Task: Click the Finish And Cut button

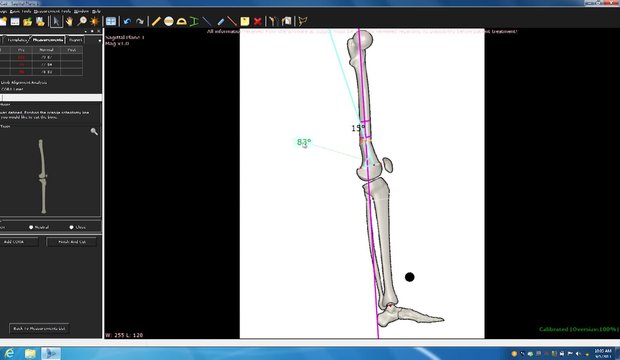Action: pyautogui.click(x=72, y=242)
